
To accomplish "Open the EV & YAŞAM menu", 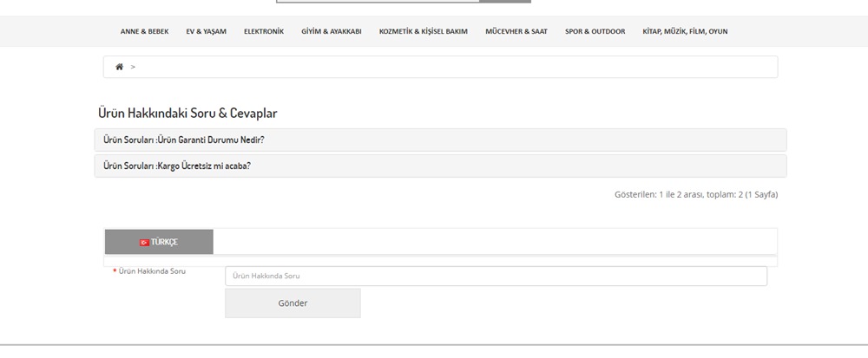I will click(206, 31).
